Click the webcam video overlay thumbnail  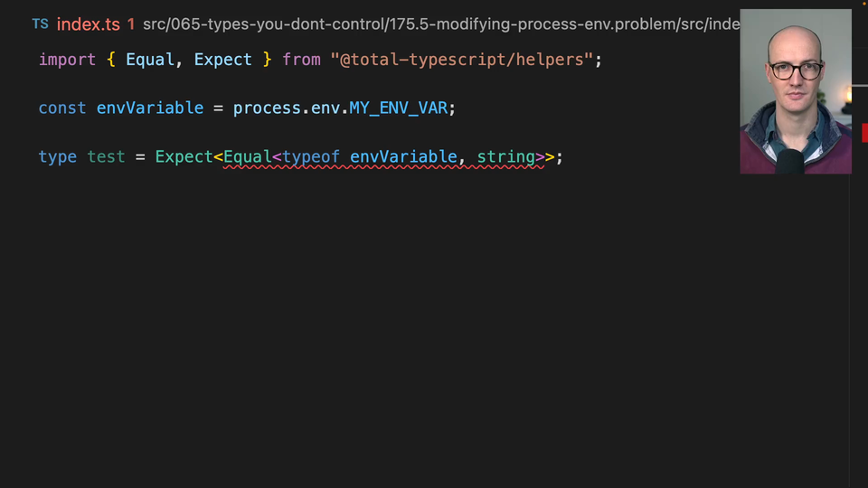point(795,91)
